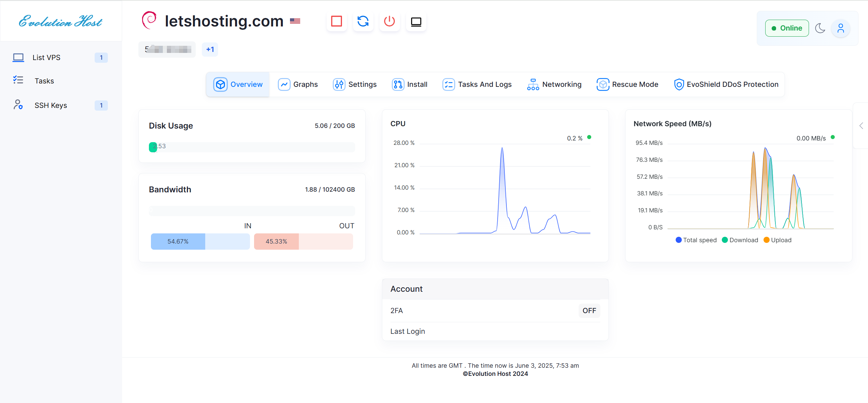
Task: Click the SSH Keys user-key icon
Action: 18,104
